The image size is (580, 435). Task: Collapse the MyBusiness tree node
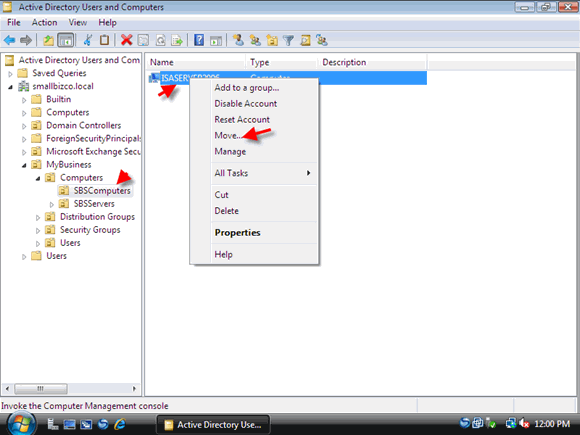24,165
